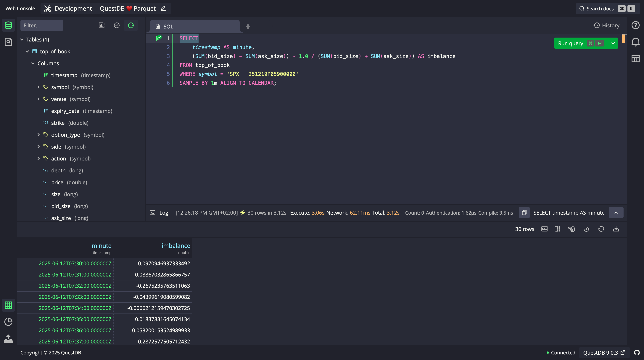Image resolution: width=644 pixels, height=360 pixels.
Task: Expand the first symbol column details
Action: coord(38,87)
